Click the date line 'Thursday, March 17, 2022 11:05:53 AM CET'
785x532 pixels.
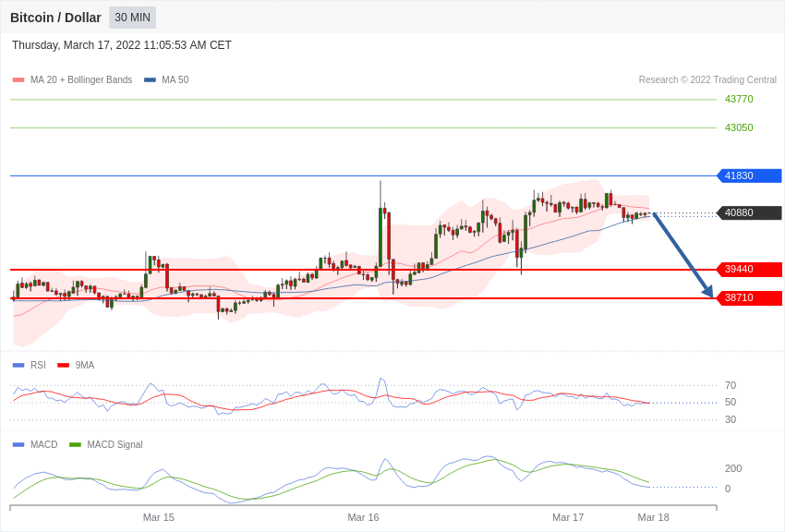[122, 45]
